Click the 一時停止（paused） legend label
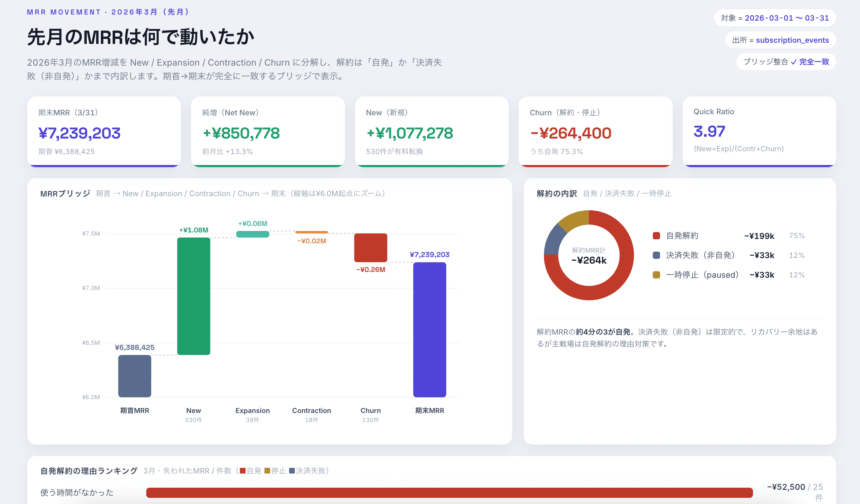The height and width of the screenshot is (504, 860). click(703, 275)
